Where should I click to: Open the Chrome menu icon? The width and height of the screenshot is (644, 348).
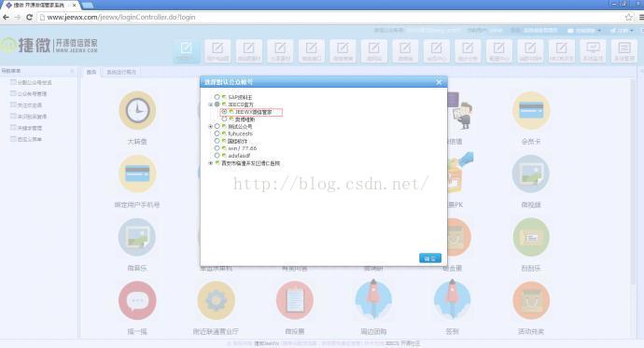click(x=641, y=17)
